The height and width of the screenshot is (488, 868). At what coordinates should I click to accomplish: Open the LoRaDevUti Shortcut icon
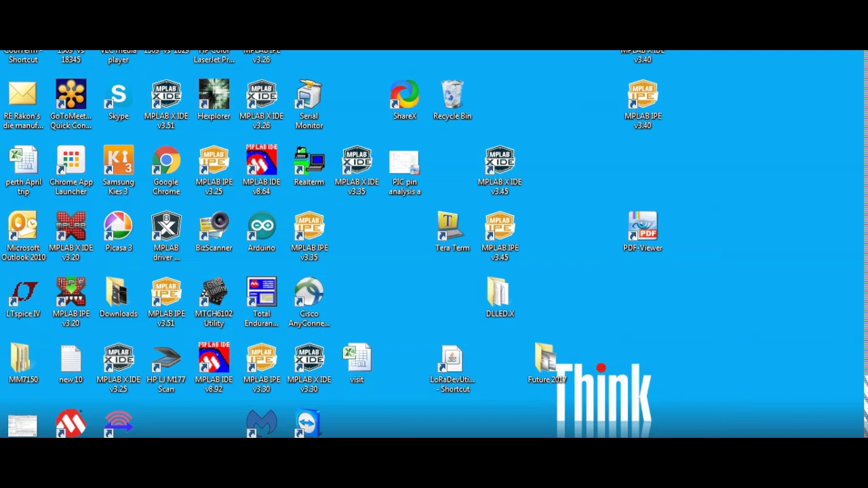coord(452,368)
